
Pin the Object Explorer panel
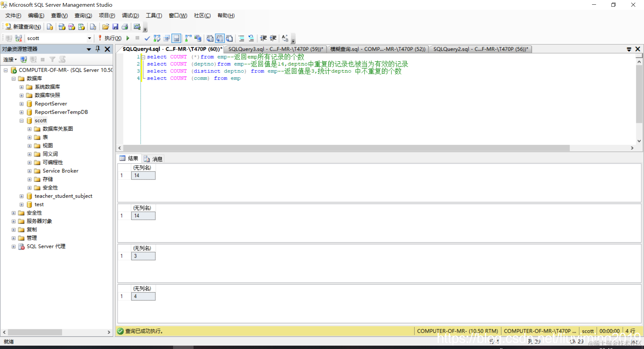[98, 49]
